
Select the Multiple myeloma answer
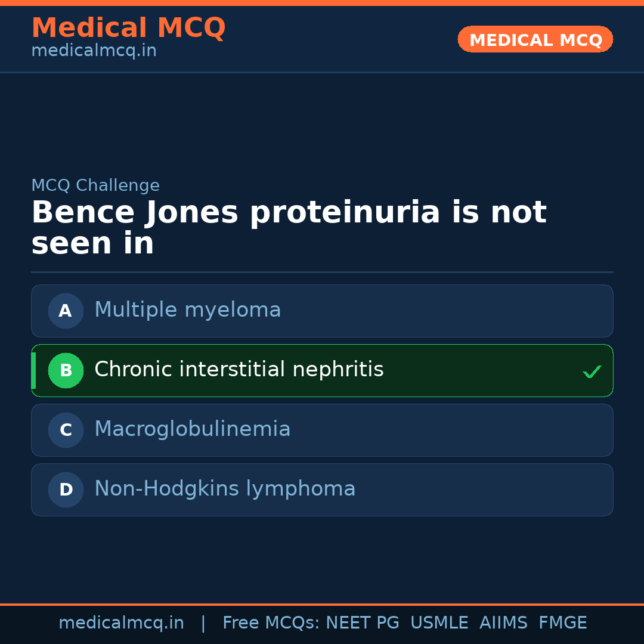click(188, 310)
